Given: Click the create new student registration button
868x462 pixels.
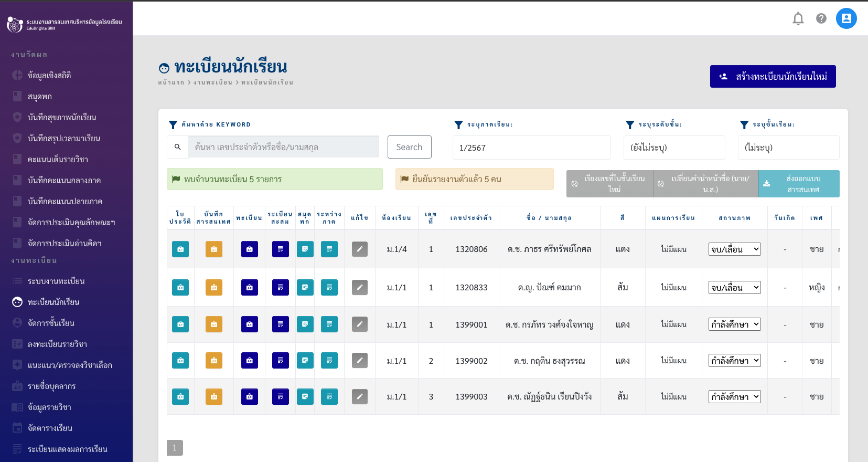Looking at the screenshot, I should click(x=773, y=77).
